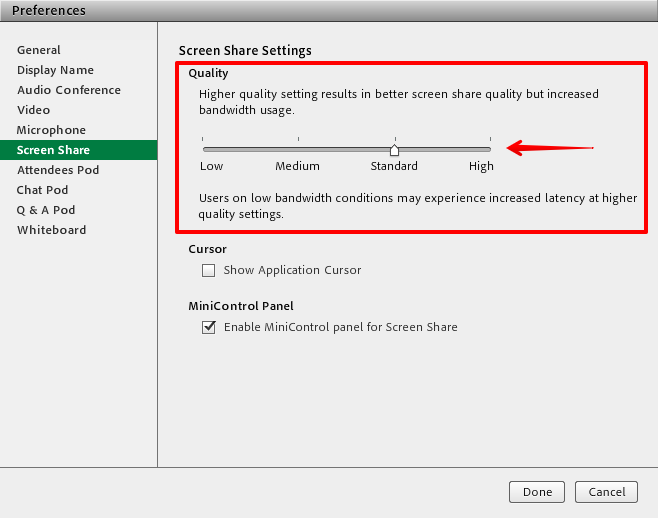Open Whiteboard preferences
Viewport: 658px width, 518px height.
tap(51, 230)
